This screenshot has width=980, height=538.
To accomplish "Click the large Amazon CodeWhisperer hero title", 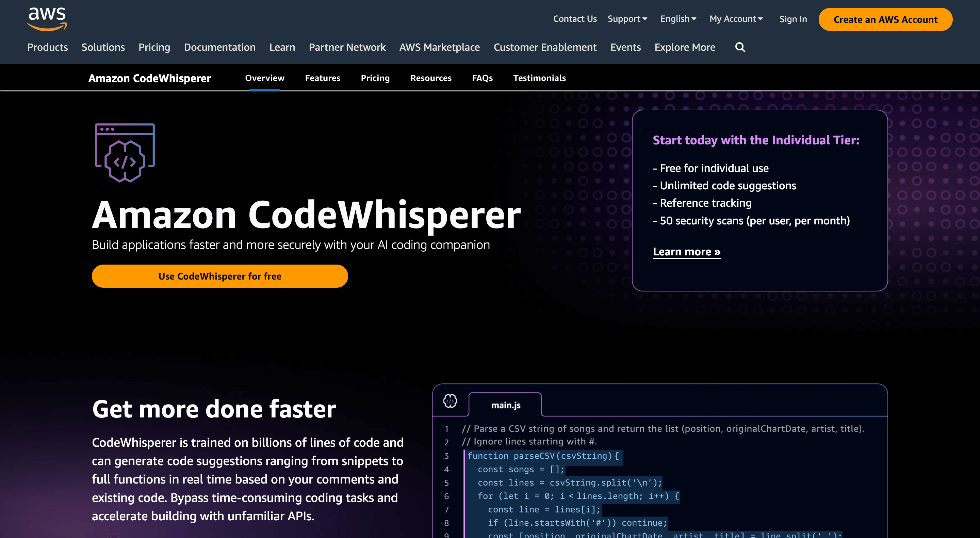I will pos(306,215).
